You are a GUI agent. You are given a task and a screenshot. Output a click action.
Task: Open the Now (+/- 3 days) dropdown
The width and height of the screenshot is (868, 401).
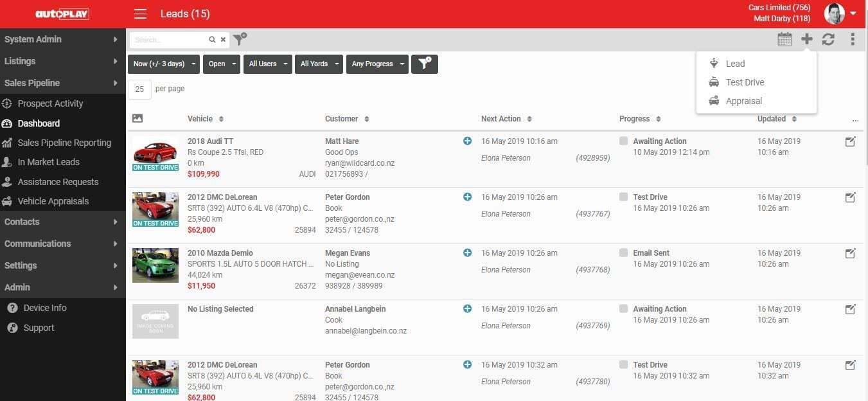163,64
